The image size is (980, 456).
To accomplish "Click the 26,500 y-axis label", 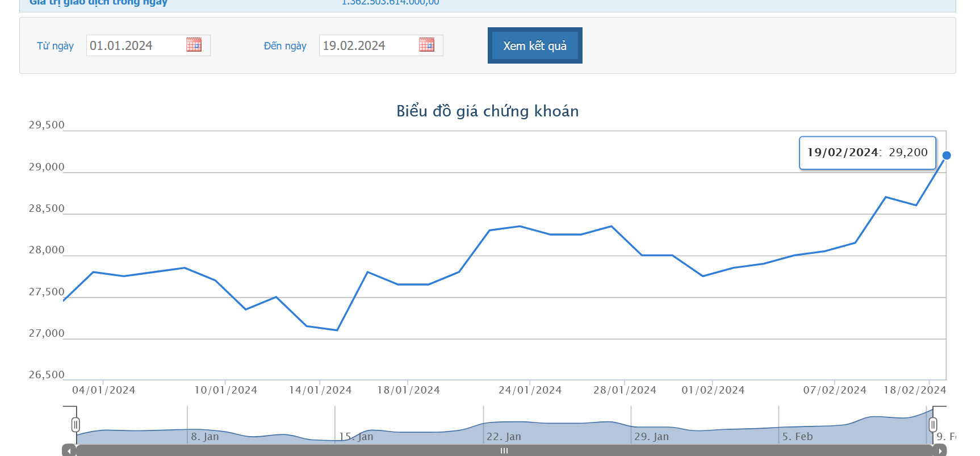I will coord(47,375).
